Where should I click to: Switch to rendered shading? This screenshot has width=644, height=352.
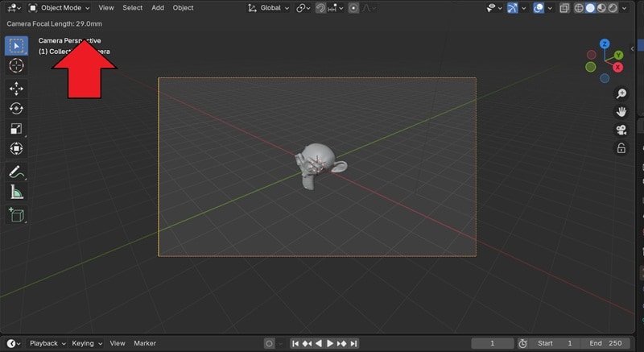point(613,8)
